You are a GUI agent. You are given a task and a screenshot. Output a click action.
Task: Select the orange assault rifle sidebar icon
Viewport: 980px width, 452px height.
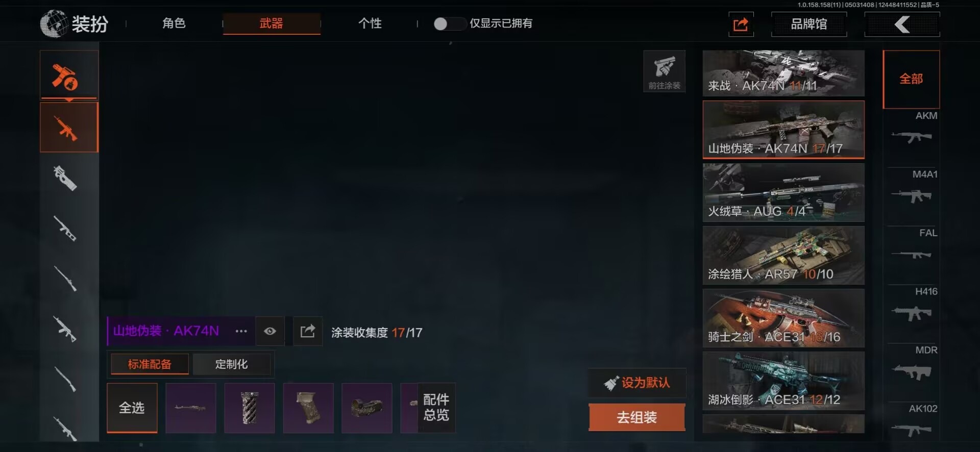pyautogui.click(x=69, y=127)
